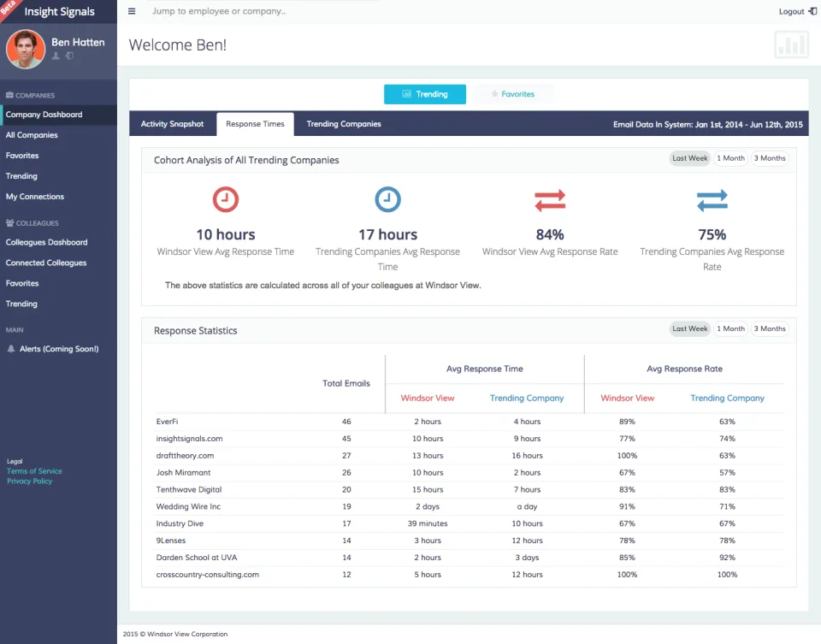The height and width of the screenshot is (644, 821).
Task: Select 3 Months in Response Statistics
Action: coord(769,328)
